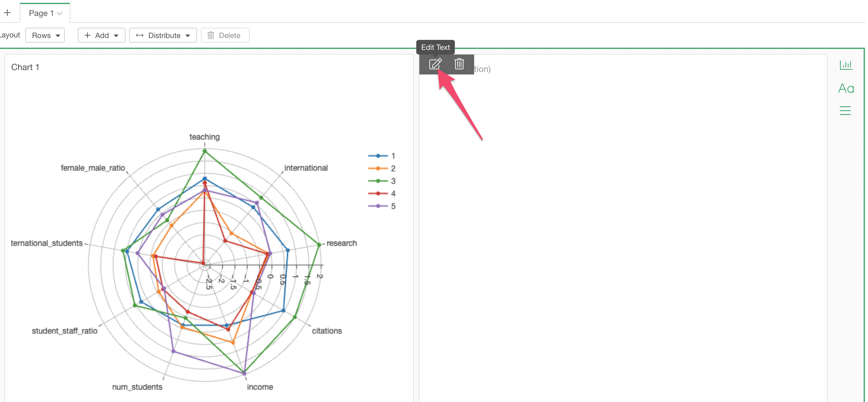Click green data point at research axis
Screen dimensions: 868x402
(319, 245)
